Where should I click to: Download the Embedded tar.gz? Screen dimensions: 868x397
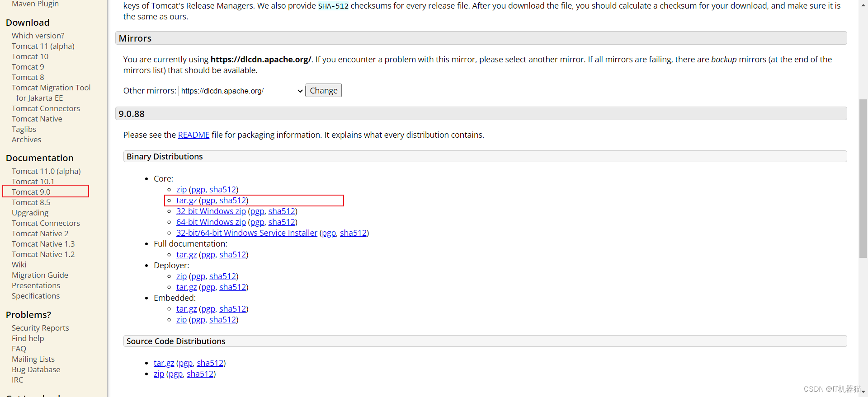pyautogui.click(x=186, y=308)
